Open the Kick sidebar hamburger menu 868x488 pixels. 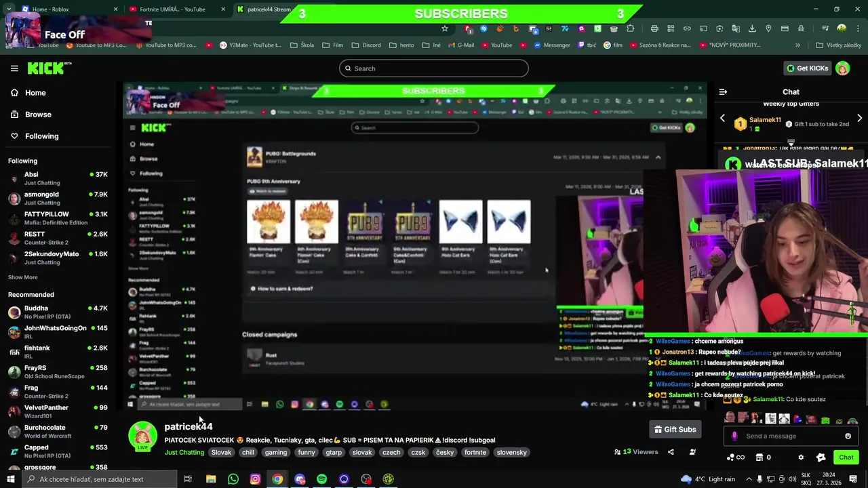point(14,68)
